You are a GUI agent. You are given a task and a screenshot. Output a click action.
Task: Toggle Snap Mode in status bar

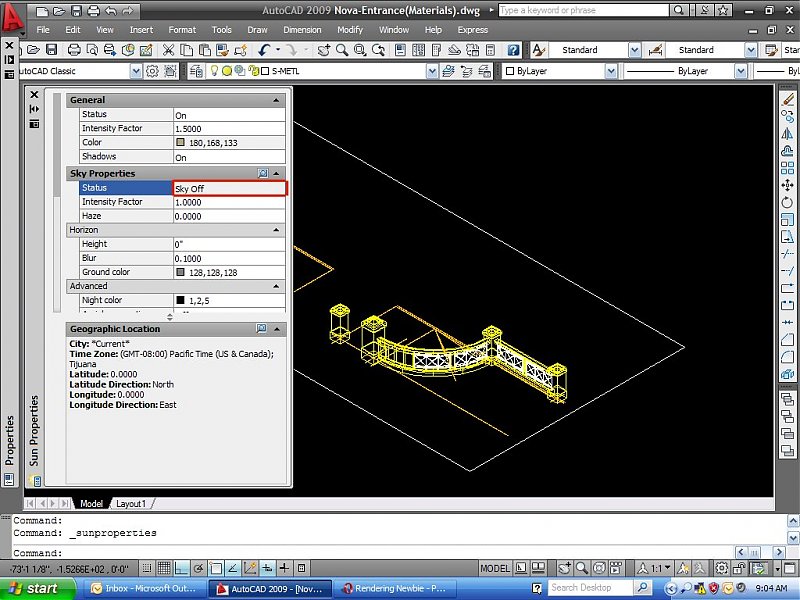coord(146,568)
